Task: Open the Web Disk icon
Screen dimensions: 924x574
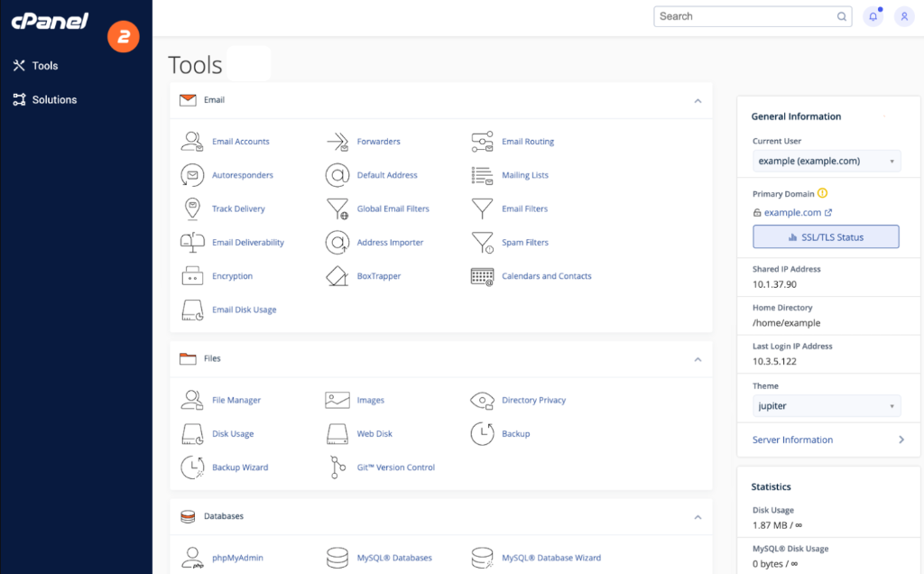Action: tap(337, 434)
